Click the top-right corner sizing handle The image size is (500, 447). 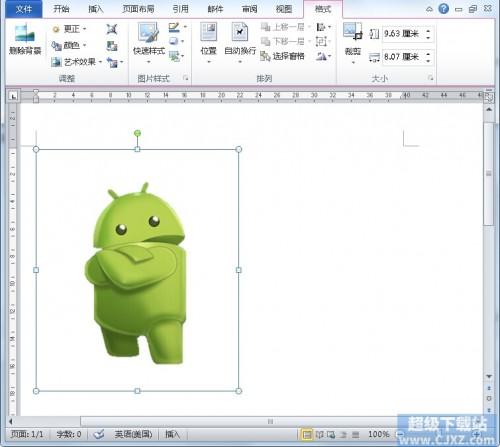[x=238, y=149]
